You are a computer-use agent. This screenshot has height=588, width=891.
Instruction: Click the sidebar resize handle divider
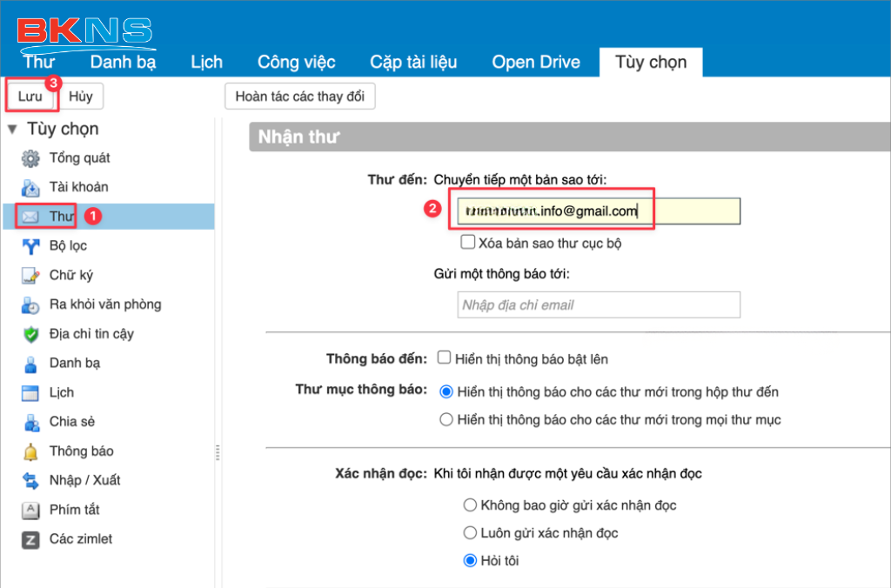click(x=218, y=452)
